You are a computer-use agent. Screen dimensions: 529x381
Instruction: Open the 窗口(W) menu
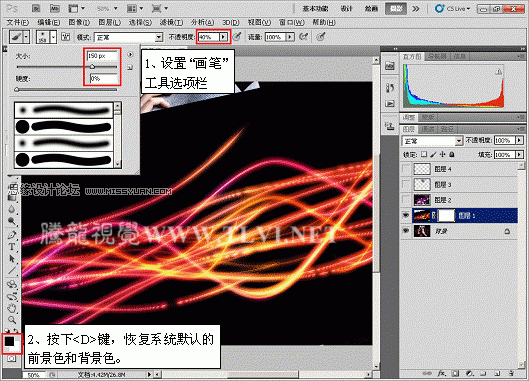coord(292,22)
